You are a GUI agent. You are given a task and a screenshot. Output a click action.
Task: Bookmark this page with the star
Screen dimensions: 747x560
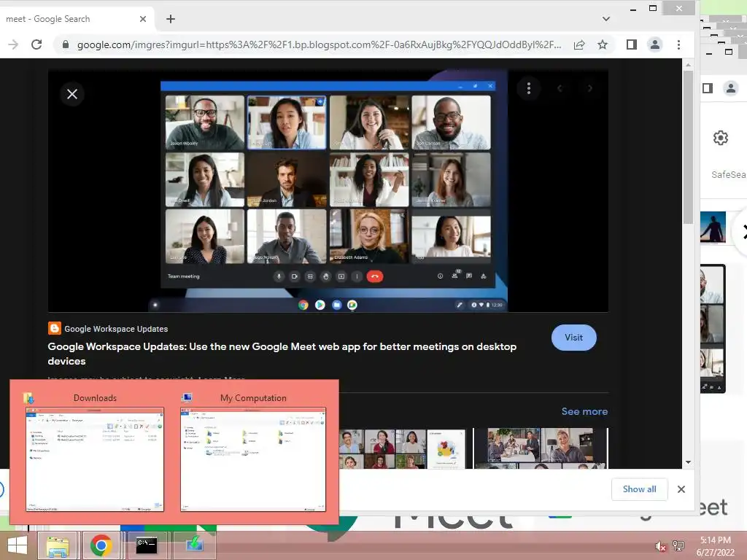point(602,44)
